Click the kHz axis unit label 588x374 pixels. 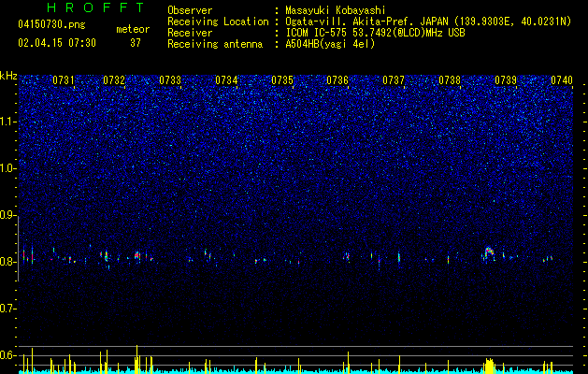[8, 76]
